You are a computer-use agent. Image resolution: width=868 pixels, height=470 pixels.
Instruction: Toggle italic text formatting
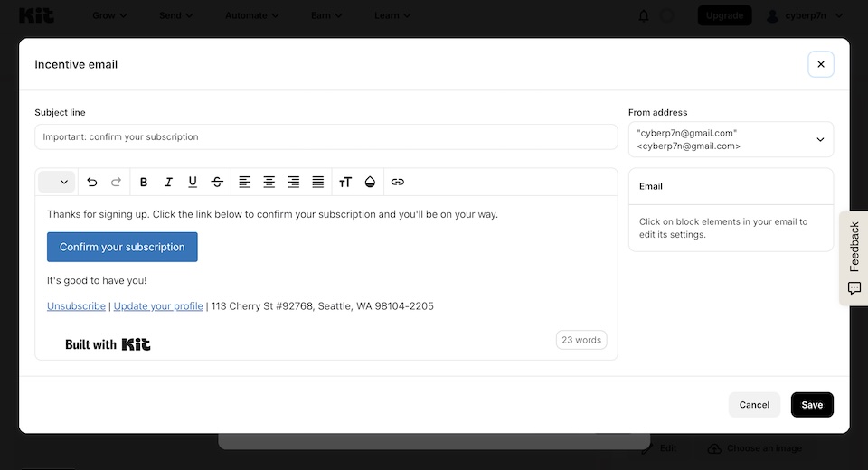click(168, 182)
